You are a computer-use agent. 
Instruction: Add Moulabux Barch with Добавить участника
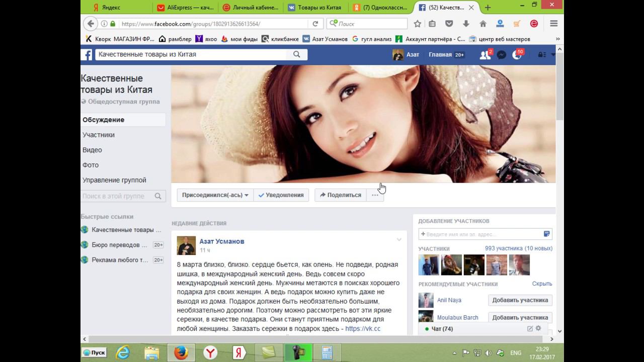pos(520,318)
